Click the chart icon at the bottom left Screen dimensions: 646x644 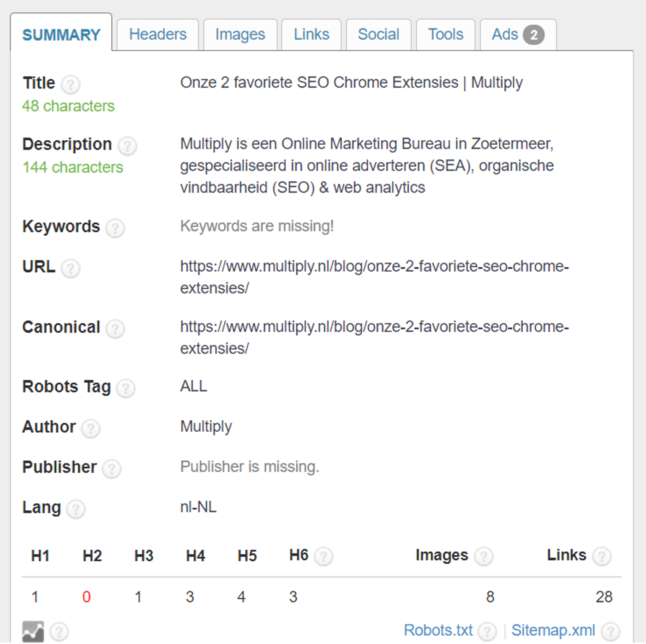(33, 632)
